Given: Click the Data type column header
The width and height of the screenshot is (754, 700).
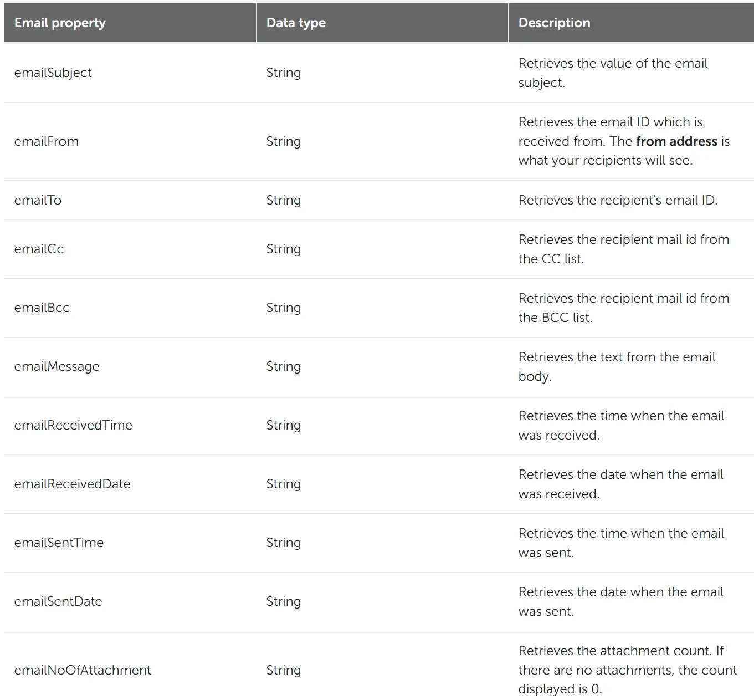Looking at the screenshot, I should pyautogui.click(x=296, y=23).
